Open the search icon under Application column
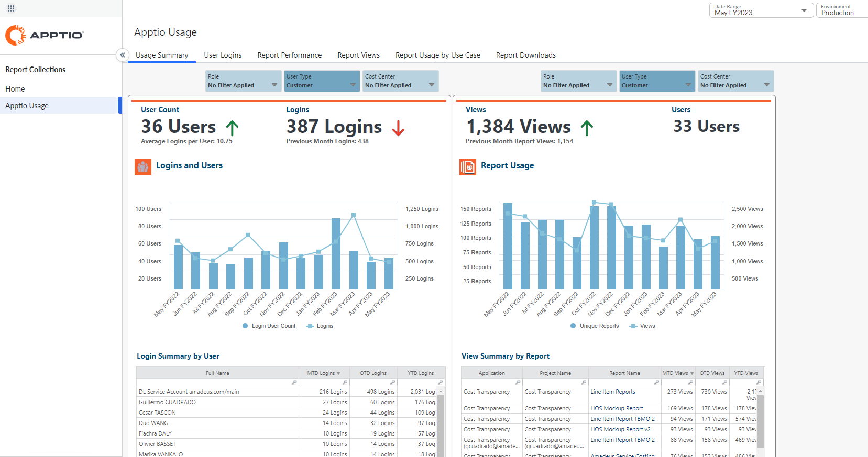Image resolution: width=868 pixels, height=457 pixels. click(x=518, y=383)
